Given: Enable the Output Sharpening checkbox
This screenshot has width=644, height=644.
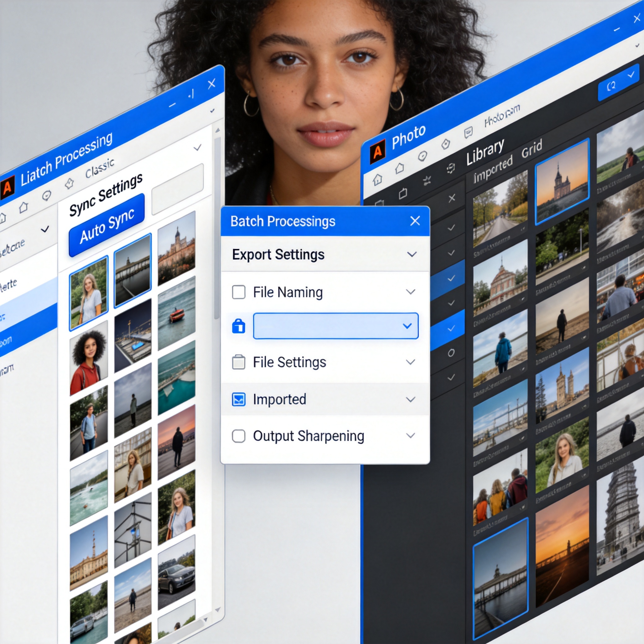Looking at the screenshot, I should click(239, 436).
